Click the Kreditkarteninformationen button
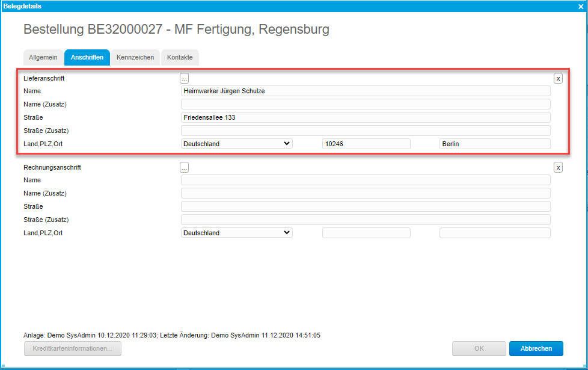Viewport: 588px width, 370px height. coord(72,348)
